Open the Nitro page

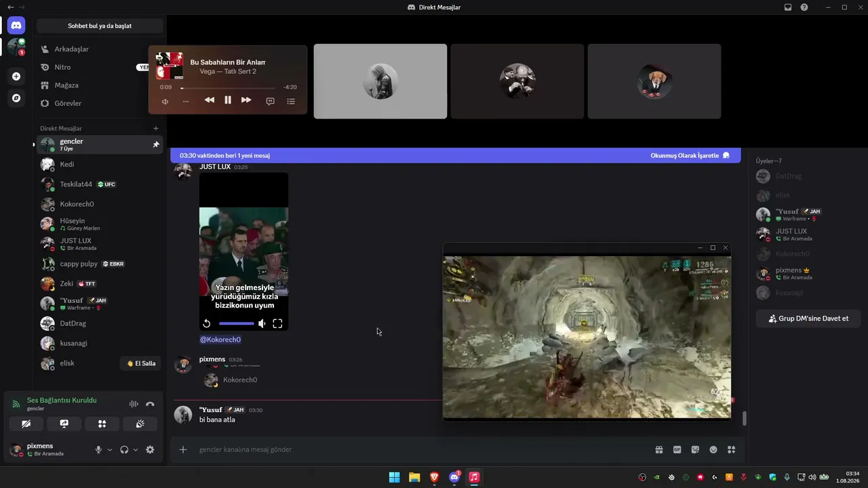coord(100,67)
